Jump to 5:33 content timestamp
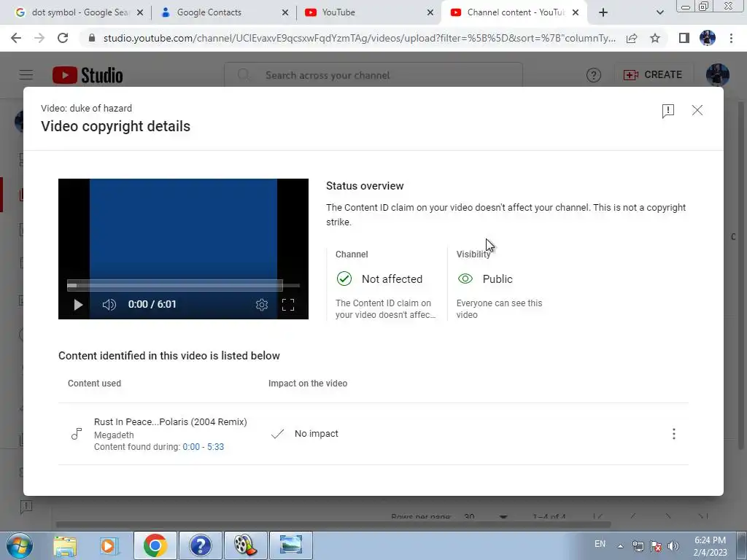The image size is (747, 560). (x=215, y=447)
